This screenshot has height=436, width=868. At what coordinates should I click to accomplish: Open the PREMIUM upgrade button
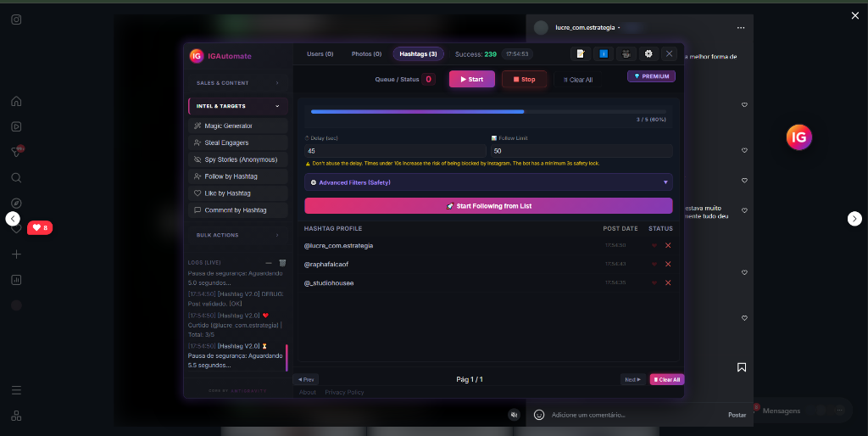[x=651, y=76]
